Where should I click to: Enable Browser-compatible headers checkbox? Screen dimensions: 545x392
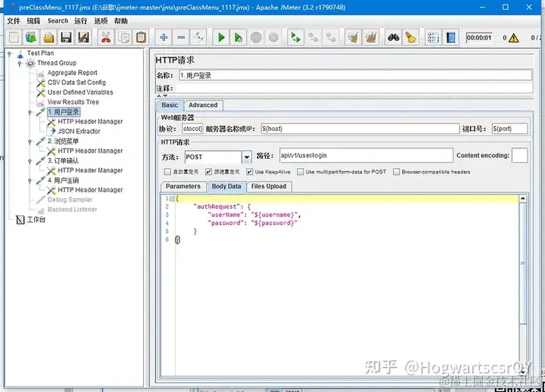point(396,172)
